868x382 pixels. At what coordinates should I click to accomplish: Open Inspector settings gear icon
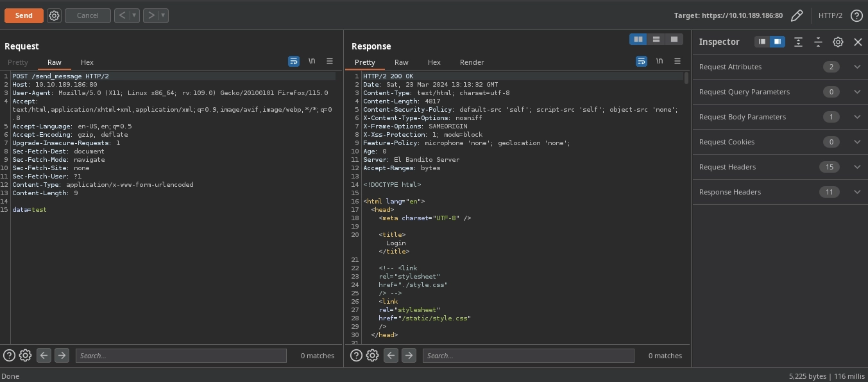point(838,42)
